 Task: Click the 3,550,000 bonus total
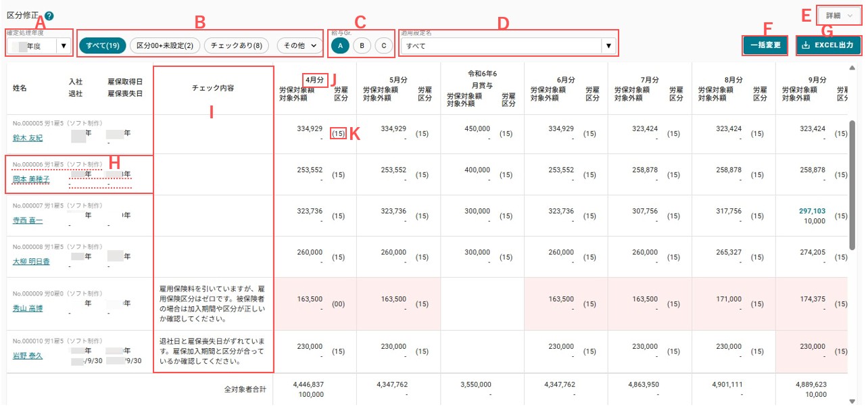[475, 384]
